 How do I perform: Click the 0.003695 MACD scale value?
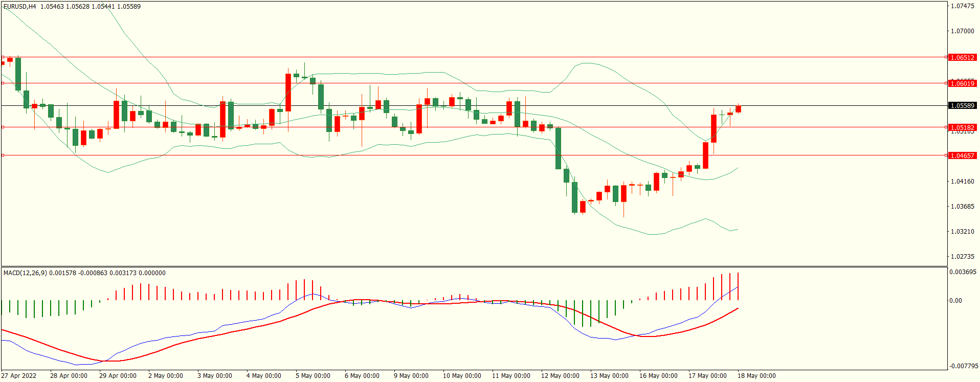(x=963, y=272)
